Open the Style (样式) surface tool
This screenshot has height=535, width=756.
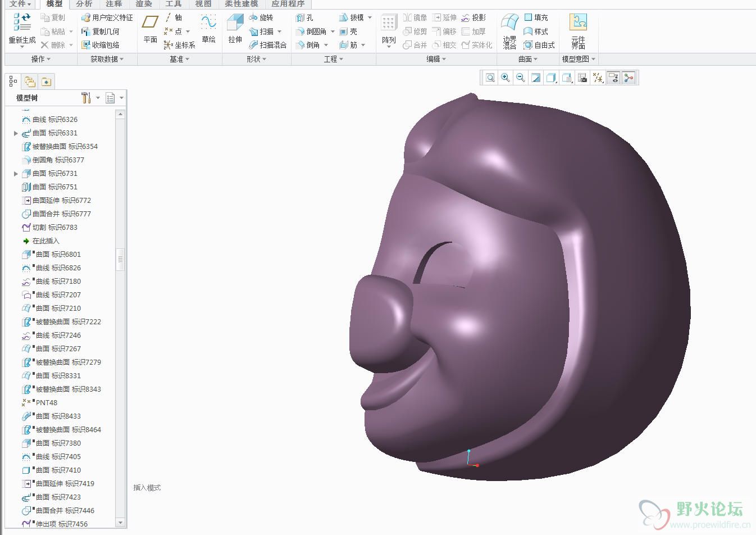[x=535, y=31]
